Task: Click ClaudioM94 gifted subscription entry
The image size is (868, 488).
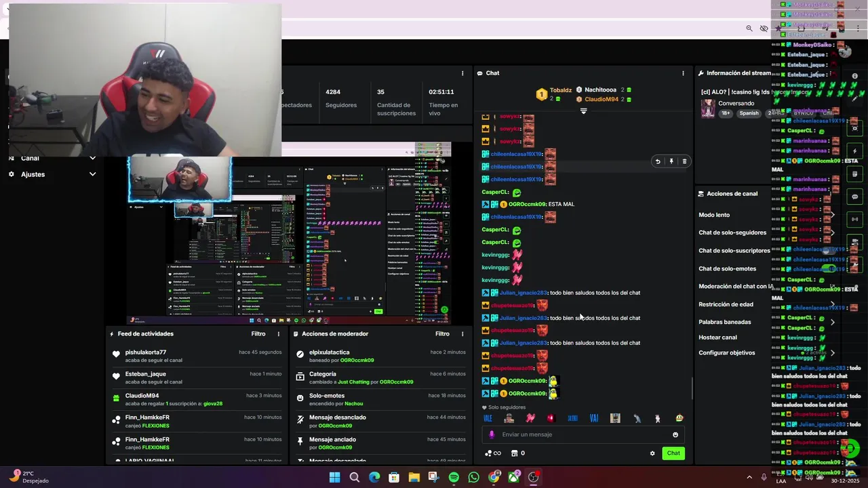Action: click(197, 400)
